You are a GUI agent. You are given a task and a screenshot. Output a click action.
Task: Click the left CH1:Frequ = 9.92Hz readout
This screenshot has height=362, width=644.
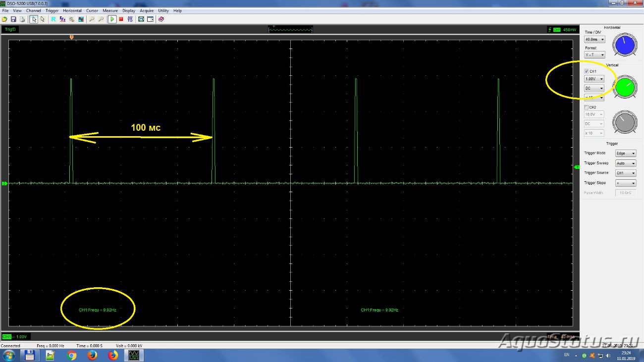[98, 310]
